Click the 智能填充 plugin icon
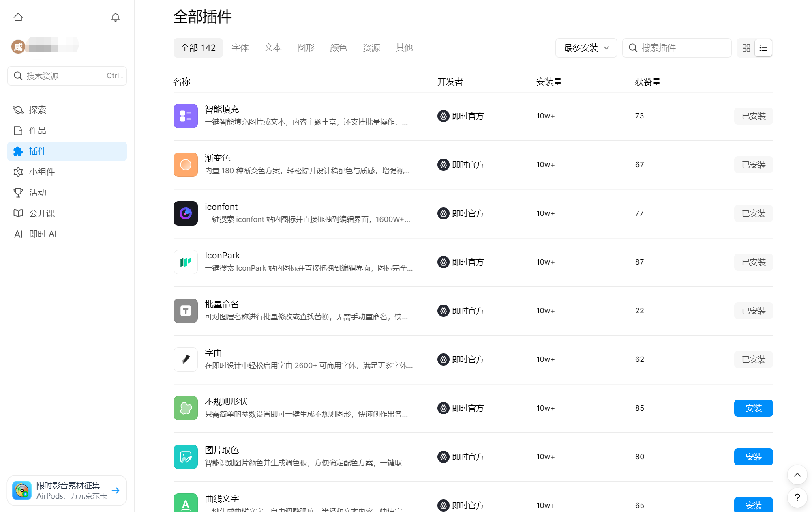This screenshot has height=512, width=812. point(185,116)
